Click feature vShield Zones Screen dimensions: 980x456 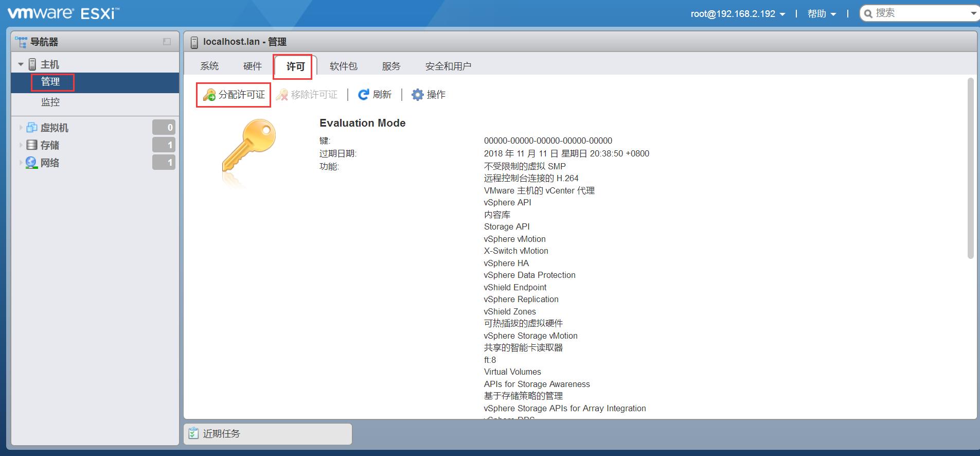click(x=510, y=311)
